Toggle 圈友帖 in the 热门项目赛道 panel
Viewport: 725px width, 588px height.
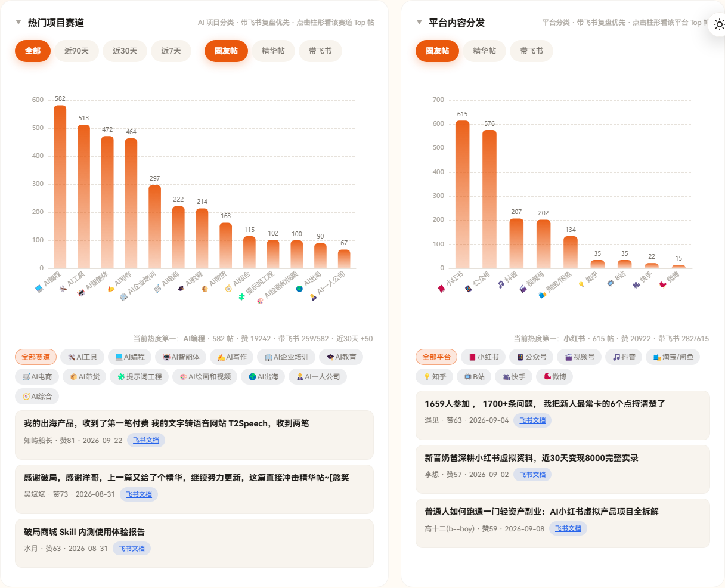(226, 51)
